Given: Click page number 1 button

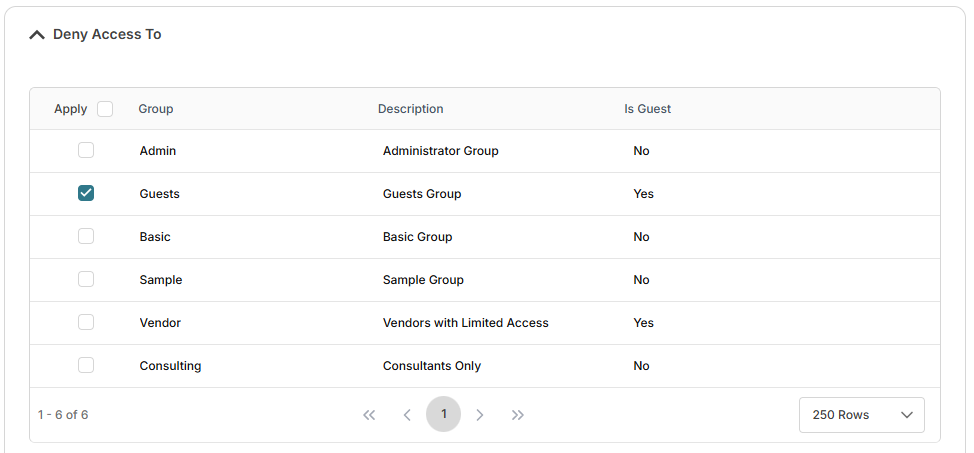Looking at the screenshot, I should pyautogui.click(x=443, y=414).
